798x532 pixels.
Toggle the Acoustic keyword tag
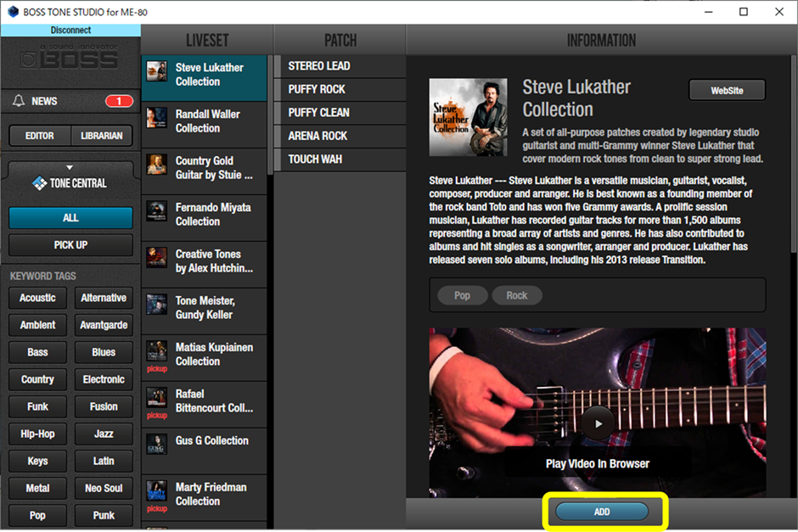pyautogui.click(x=37, y=298)
